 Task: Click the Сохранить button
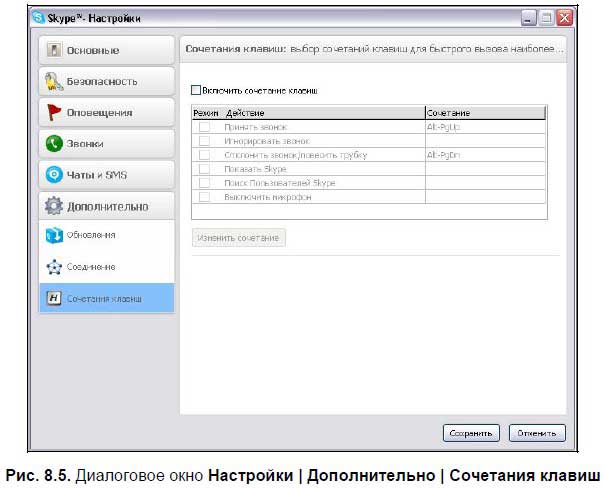coord(471,433)
